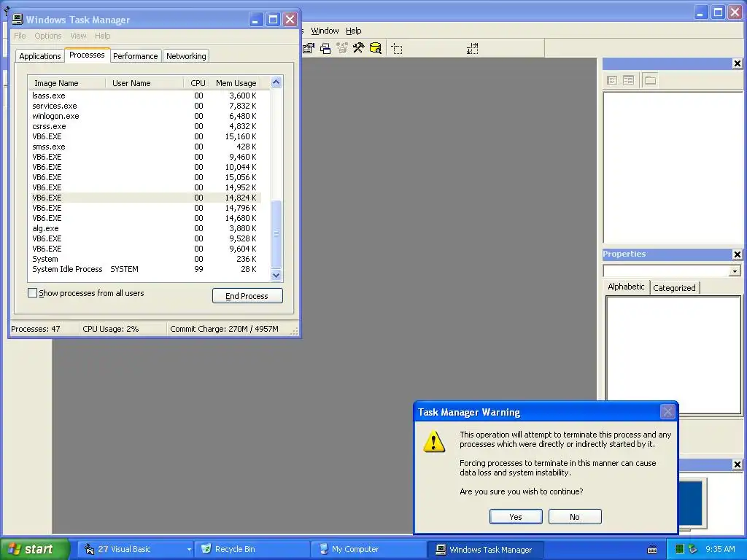Open the Data View Window icon
The image size is (747, 560).
click(376, 48)
